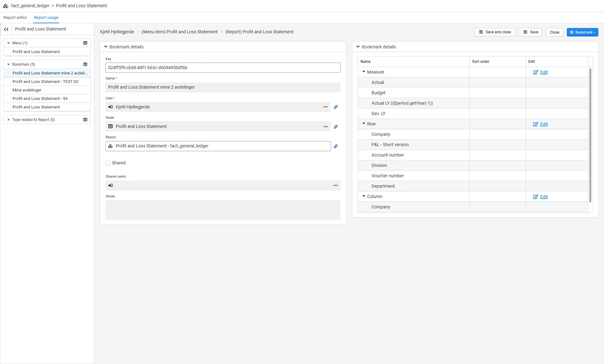
Task: Collapse the left Bookmark details panel
Action: click(106, 47)
